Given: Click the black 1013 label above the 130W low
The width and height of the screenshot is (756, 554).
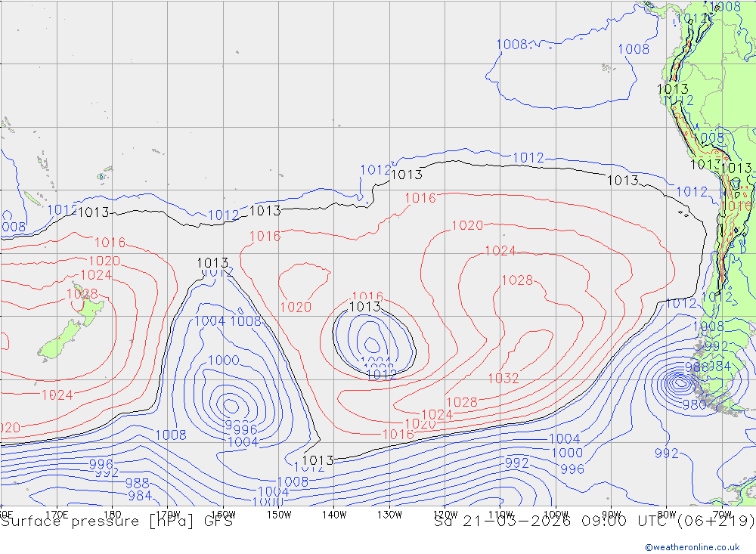Looking at the screenshot, I should tap(365, 307).
